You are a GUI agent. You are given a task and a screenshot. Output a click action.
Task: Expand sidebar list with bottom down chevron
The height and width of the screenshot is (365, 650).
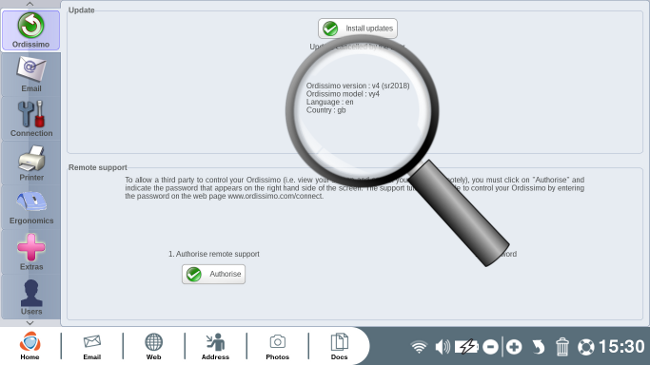coord(30,323)
